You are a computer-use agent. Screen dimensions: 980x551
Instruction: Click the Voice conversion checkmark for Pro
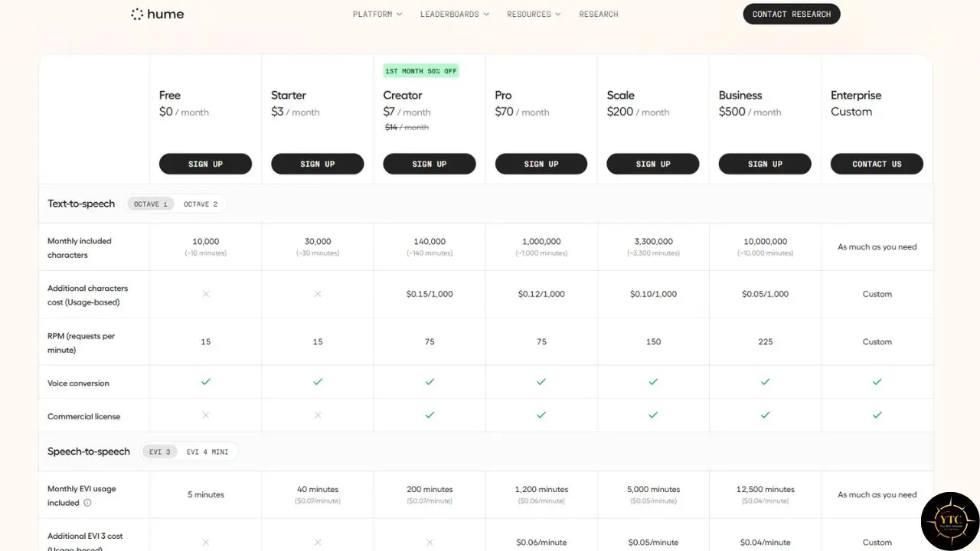541,382
